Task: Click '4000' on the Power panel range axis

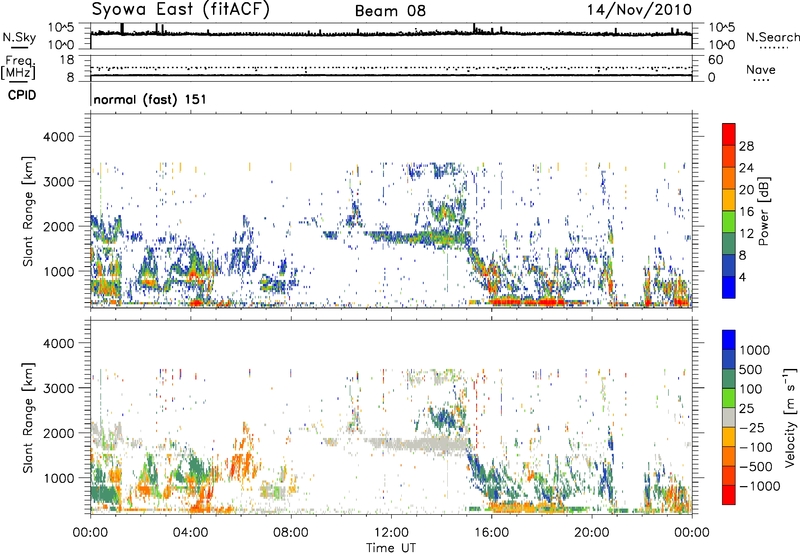Action: point(58,137)
